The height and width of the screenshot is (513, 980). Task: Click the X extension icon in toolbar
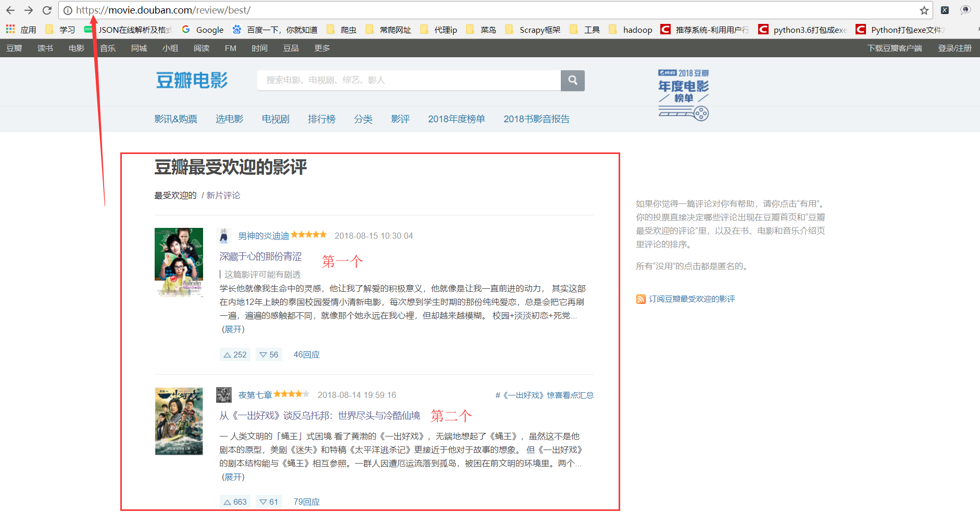pos(945,10)
